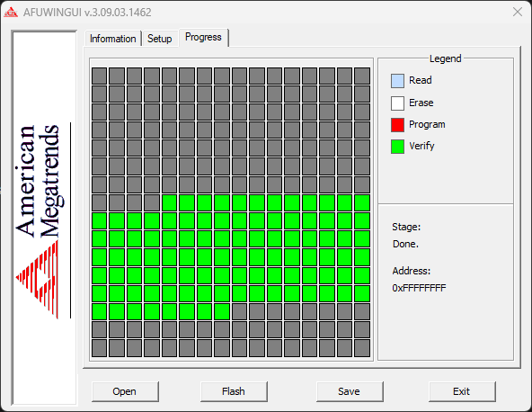The width and height of the screenshot is (532, 412).
Task: Start flashing with the Flash button
Action: [234, 391]
